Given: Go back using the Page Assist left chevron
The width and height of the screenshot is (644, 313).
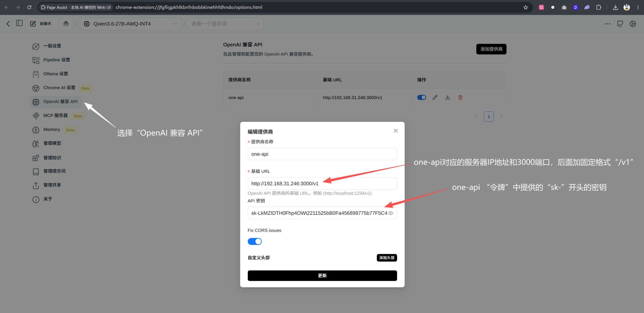Looking at the screenshot, I should click(8, 24).
